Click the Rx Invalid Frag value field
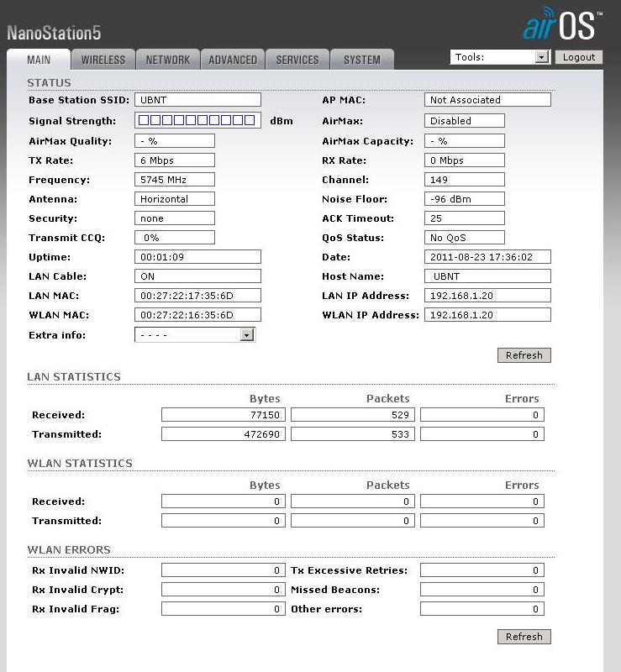Viewport: 621px width, 672px height. click(x=224, y=608)
